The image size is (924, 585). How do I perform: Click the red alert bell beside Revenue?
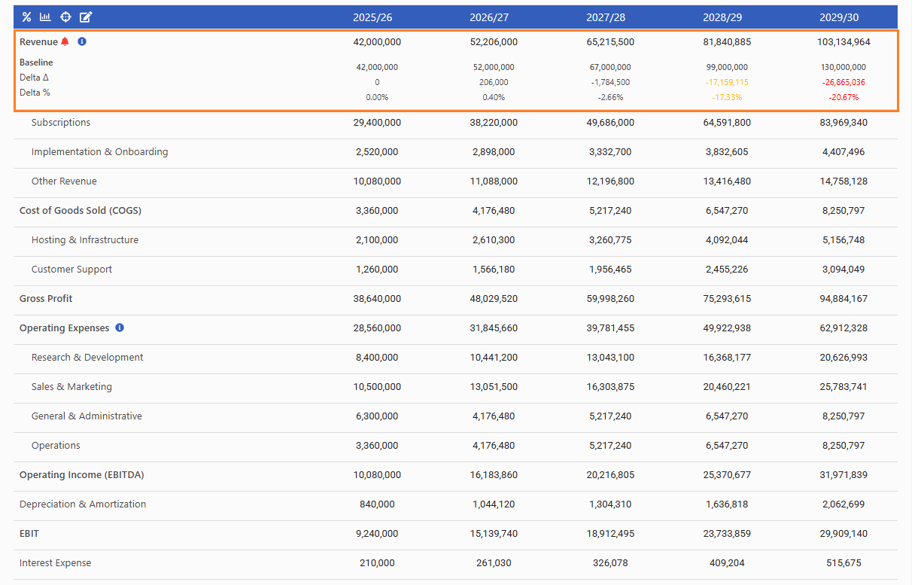click(x=65, y=42)
